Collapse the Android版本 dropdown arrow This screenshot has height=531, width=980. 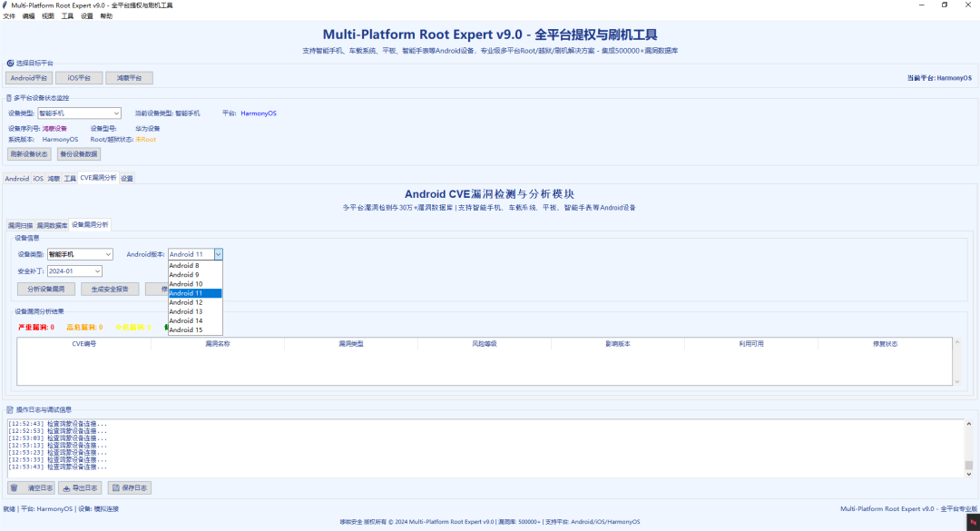(218, 254)
